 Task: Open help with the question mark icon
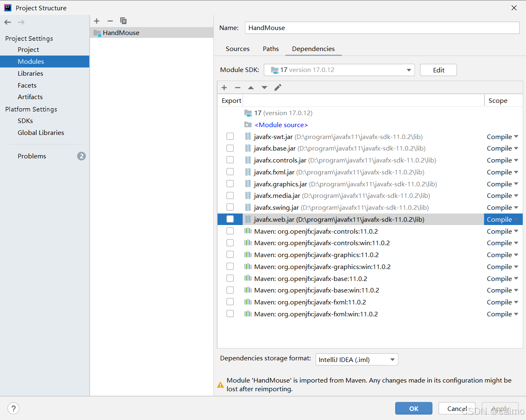tap(14, 408)
